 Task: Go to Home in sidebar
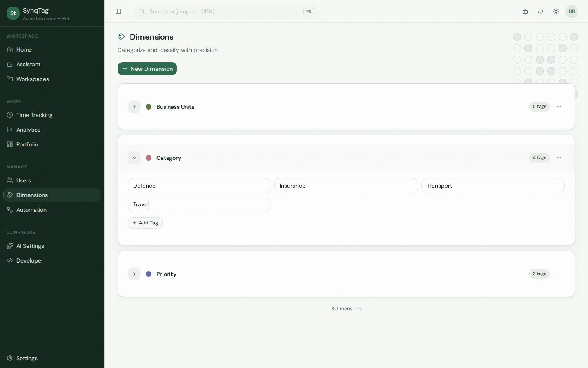52,49
